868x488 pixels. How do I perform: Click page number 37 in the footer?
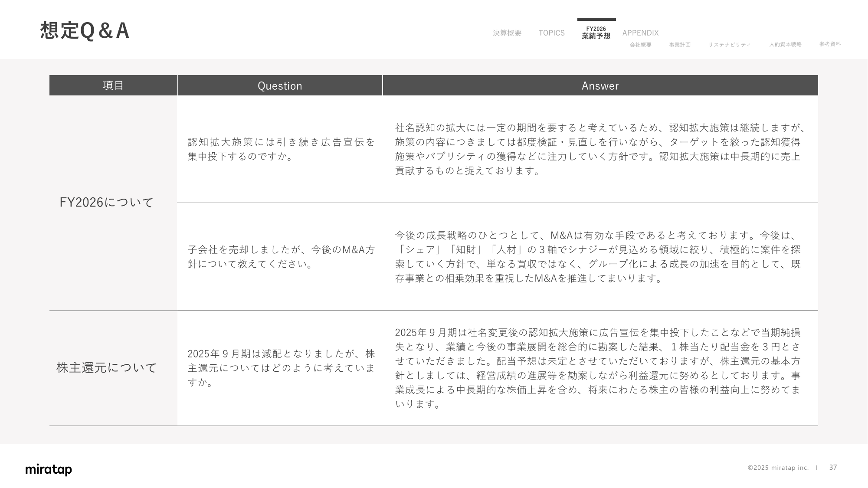tap(833, 467)
